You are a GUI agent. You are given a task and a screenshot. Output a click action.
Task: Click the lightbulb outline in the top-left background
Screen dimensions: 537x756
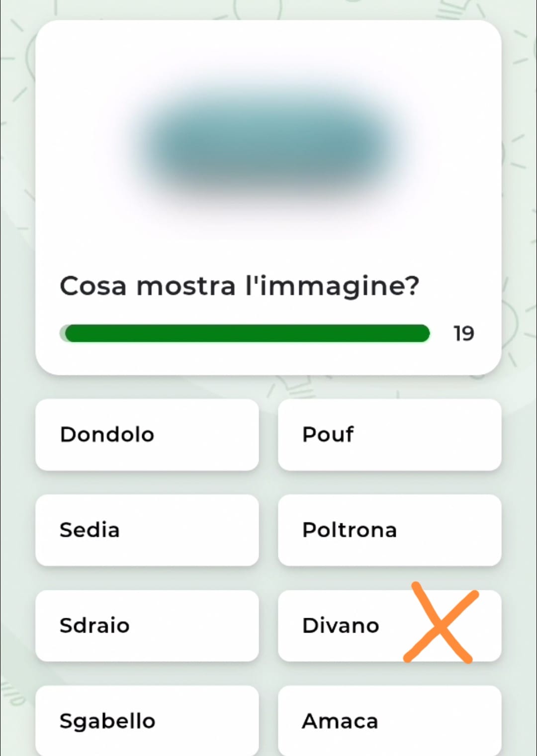click(27, 55)
